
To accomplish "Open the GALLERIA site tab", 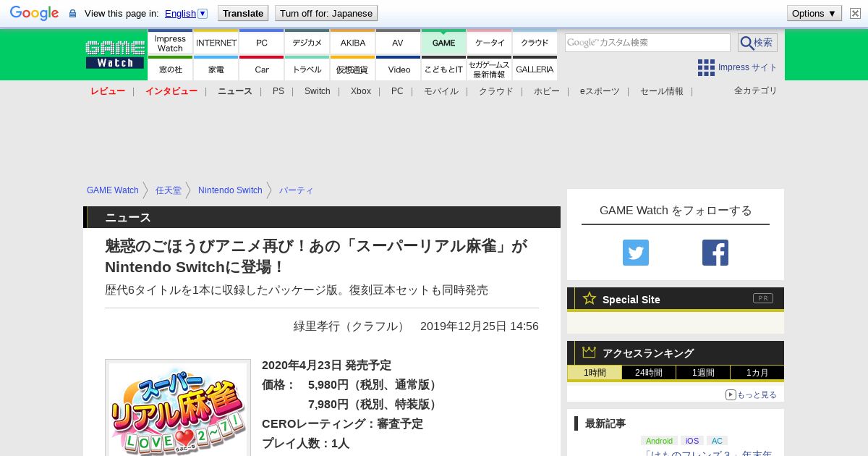I will click(535, 69).
